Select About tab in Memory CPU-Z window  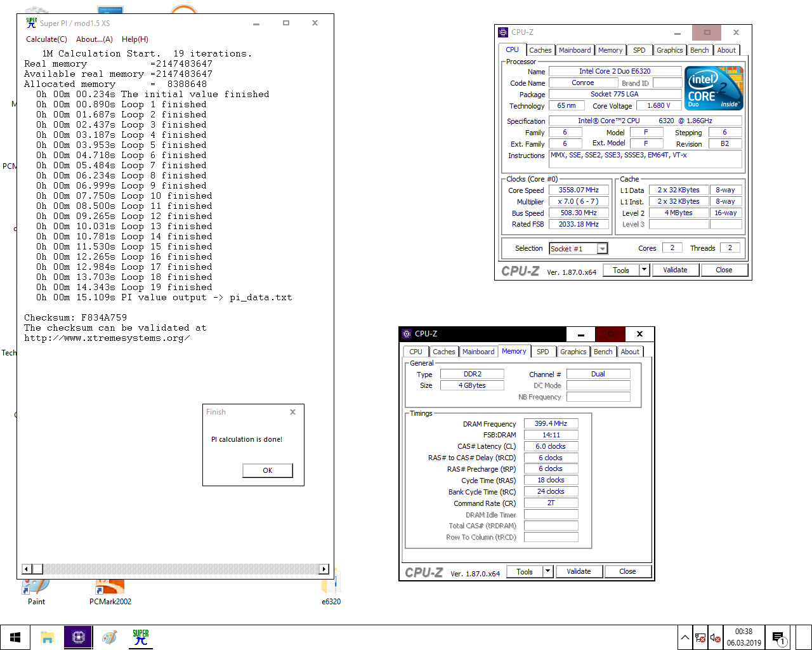click(631, 352)
